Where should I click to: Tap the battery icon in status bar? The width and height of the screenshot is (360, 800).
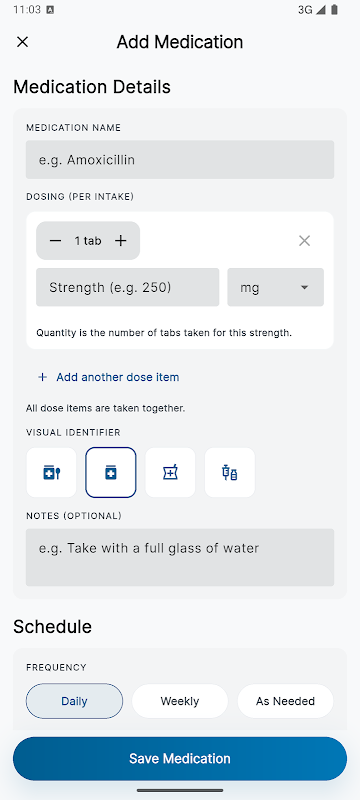tap(334, 10)
